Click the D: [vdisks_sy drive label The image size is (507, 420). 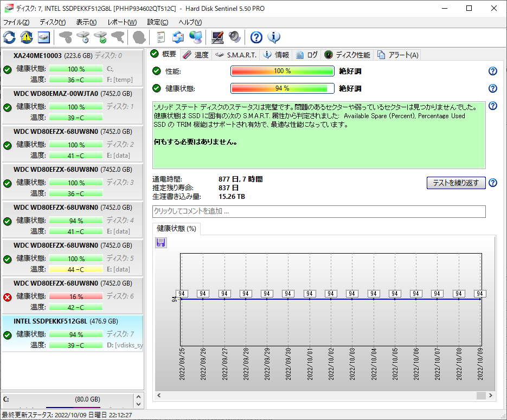[x=125, y=345]
